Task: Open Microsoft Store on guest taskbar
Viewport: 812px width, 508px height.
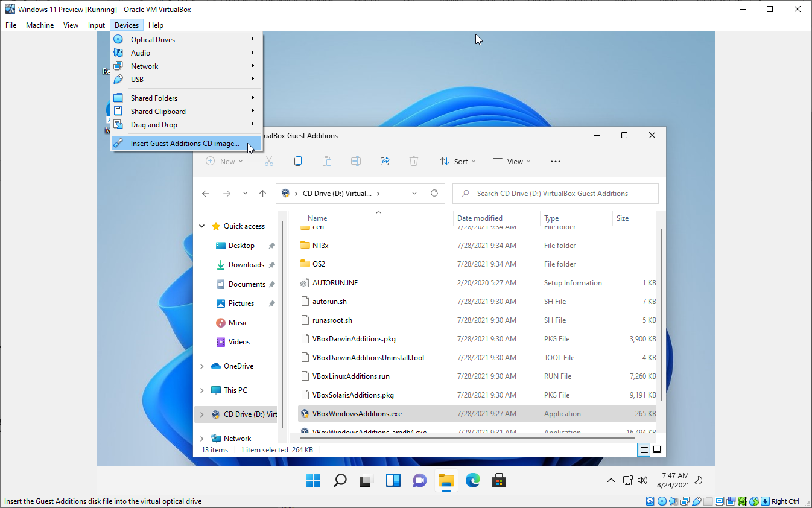Action: (499, 480)
